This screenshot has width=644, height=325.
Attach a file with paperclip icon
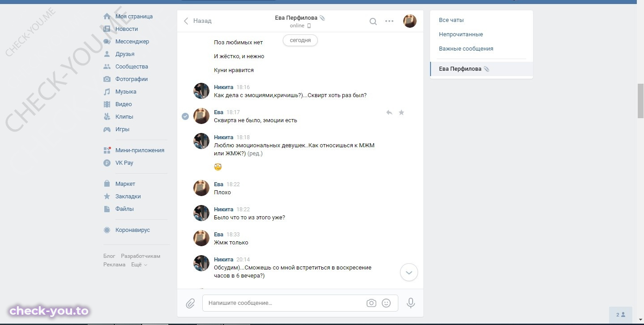(x=190, y=303)
